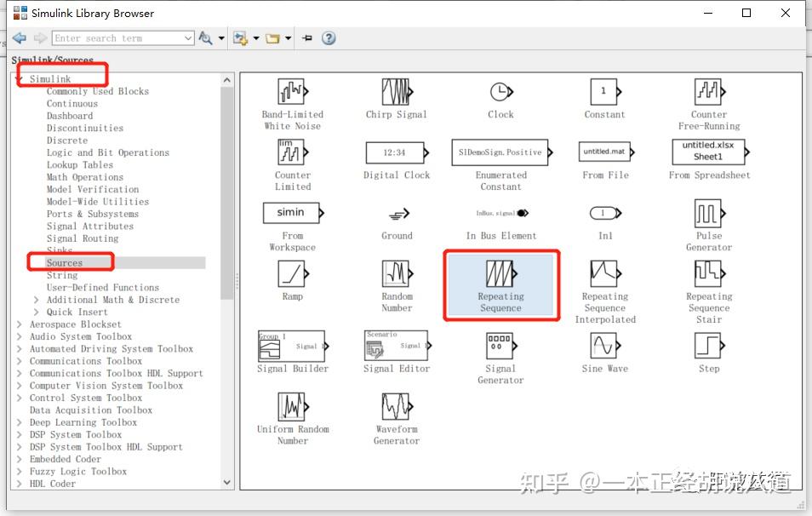
Task: Select the Random Number block
Action: click(397, 273)
